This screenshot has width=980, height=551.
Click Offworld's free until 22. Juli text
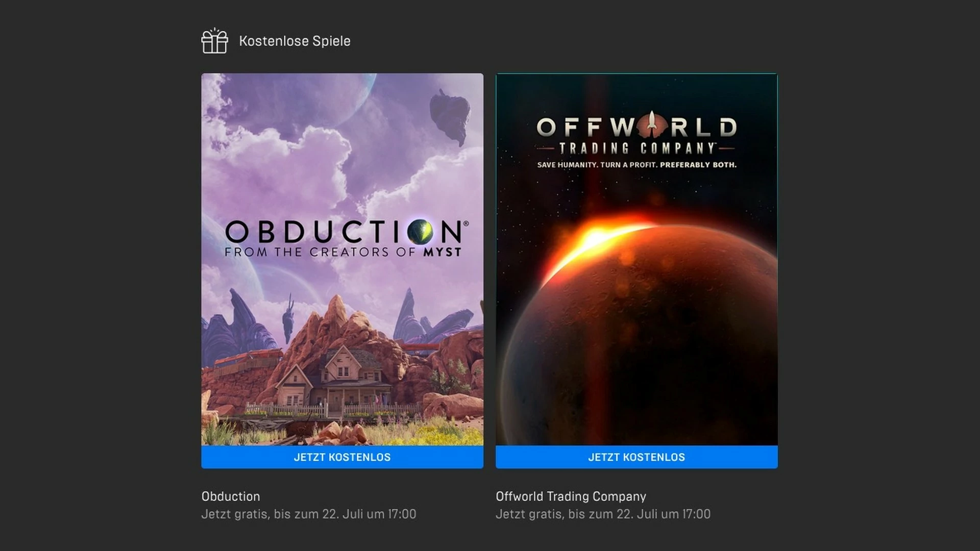tap(603, 514)
